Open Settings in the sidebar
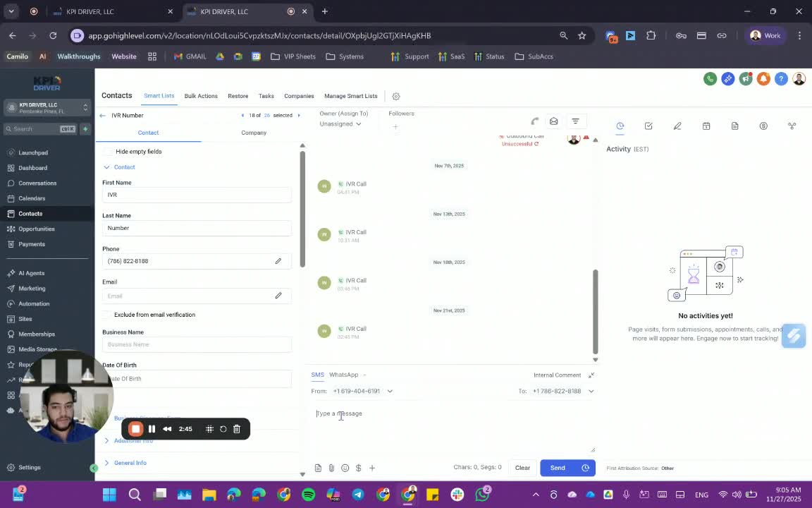Image resolution: width=812 pixels, height=508 pixels. coord(29,467)
